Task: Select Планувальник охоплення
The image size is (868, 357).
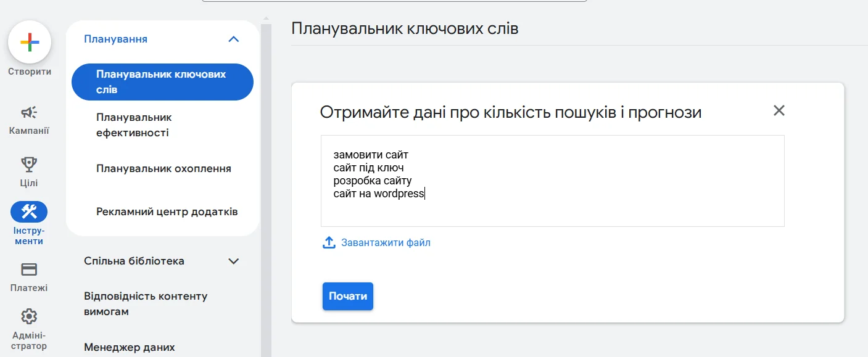Action: tap(163, 168)
